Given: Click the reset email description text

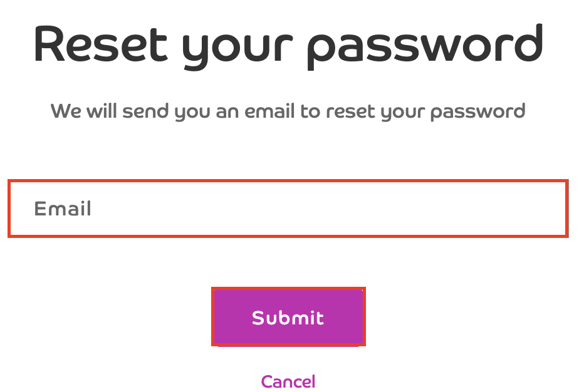Looking at the screenshot, I should [x=288, y=112].
